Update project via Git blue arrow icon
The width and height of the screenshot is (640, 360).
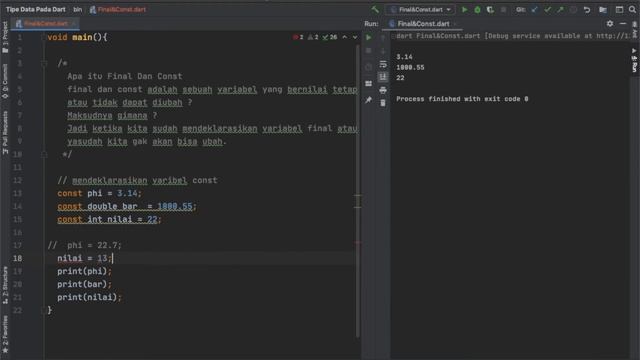534,9
